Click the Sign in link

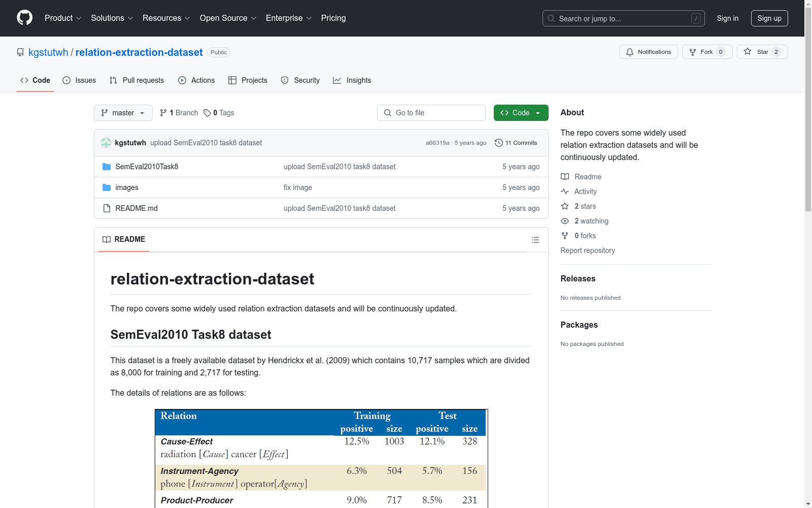pyautogui.click(x=728, y=18)
